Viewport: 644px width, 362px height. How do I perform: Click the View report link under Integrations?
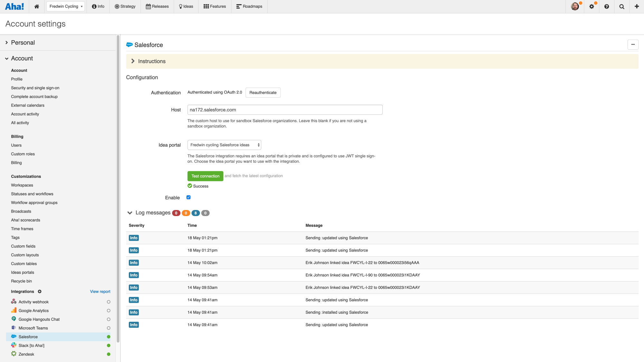[100, 291]
